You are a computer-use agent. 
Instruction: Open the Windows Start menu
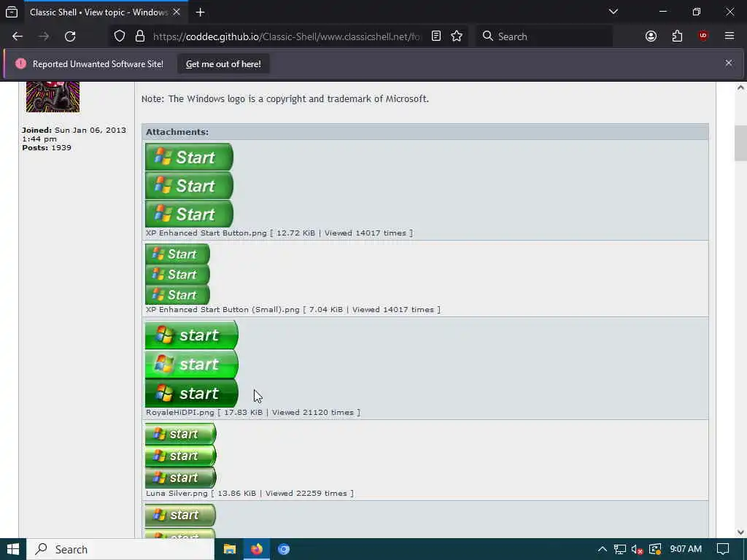[x=13, y=549]
